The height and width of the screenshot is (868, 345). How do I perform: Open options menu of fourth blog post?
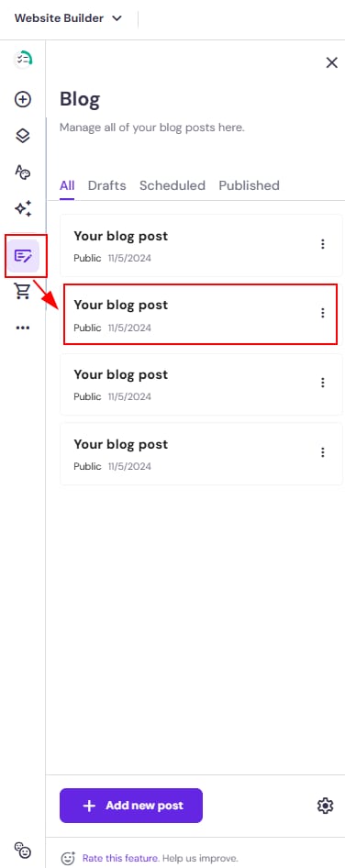[322, 452]
